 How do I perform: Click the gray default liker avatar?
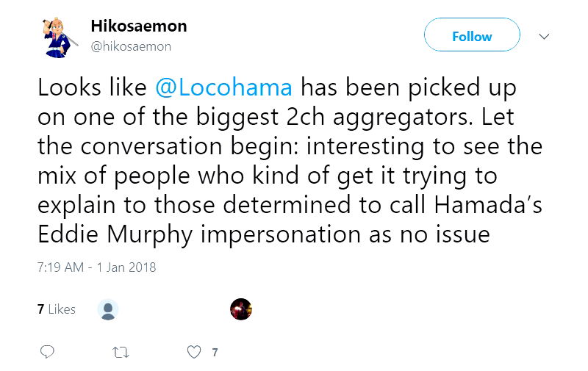tap(108, 309)
